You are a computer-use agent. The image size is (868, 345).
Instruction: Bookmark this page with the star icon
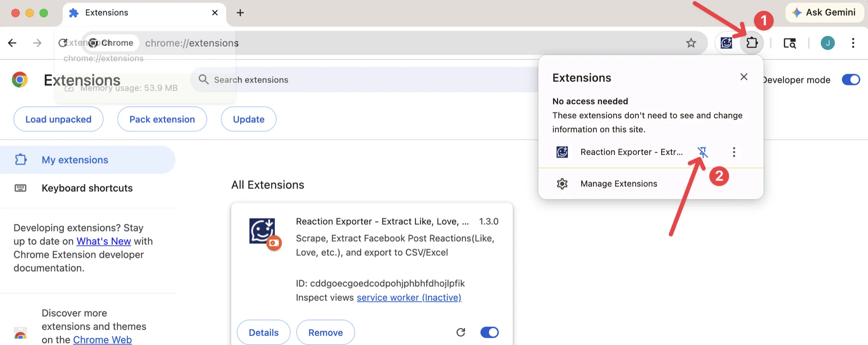(x=691, y=43)
